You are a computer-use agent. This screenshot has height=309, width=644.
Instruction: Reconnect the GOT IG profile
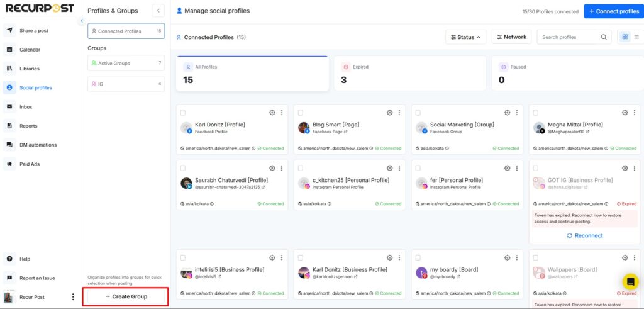tap(585, 235)
